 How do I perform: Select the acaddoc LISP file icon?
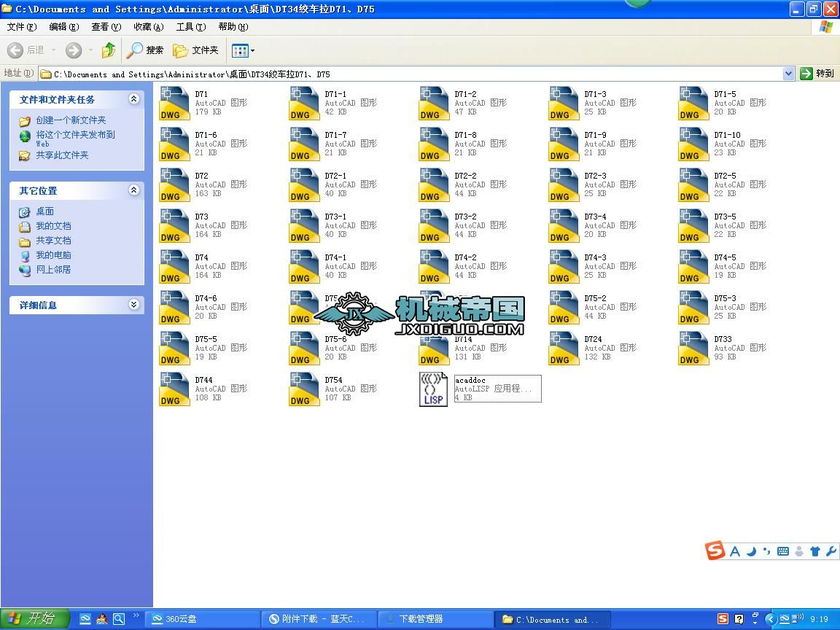point(433,389)
